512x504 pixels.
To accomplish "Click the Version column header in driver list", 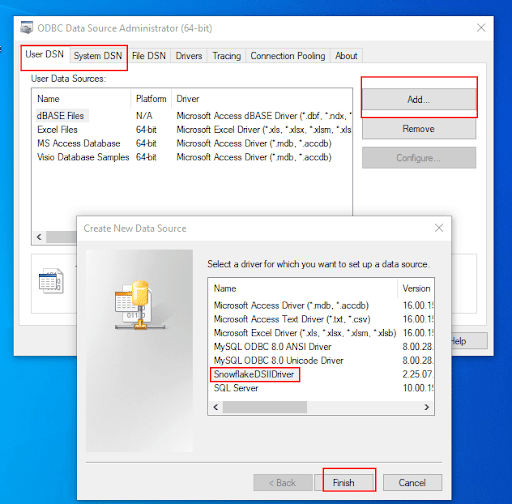I will 416,288.
